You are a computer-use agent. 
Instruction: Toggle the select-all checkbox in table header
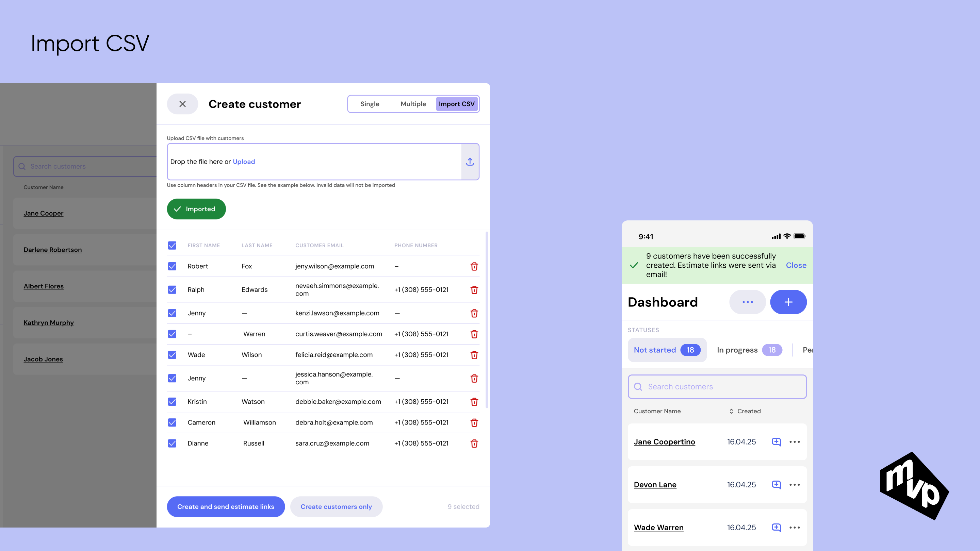click(172, 245)
